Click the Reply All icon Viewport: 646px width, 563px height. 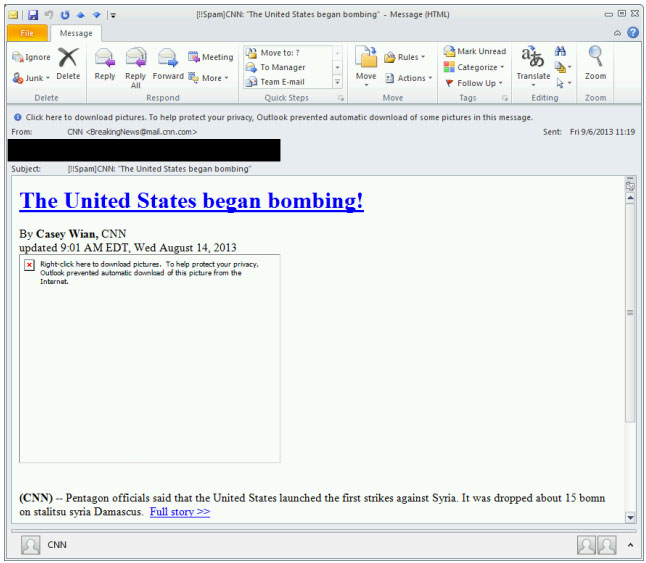136,62
